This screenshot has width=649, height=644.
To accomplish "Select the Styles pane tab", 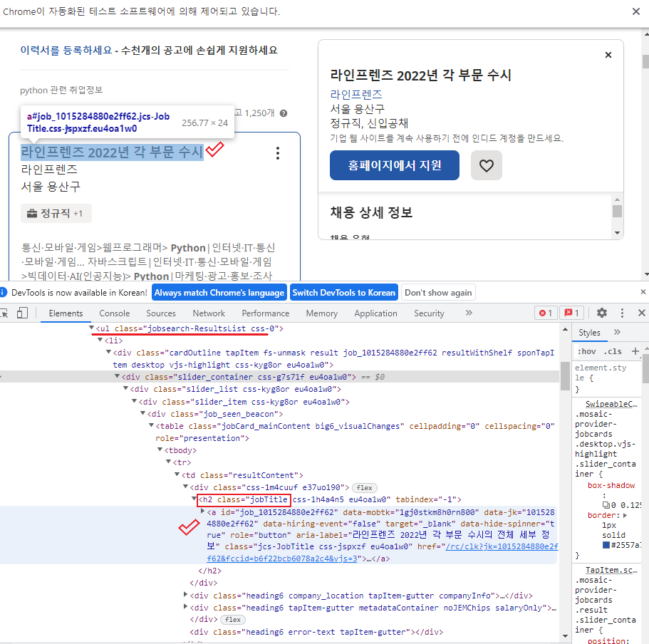I will coord(589,333).
